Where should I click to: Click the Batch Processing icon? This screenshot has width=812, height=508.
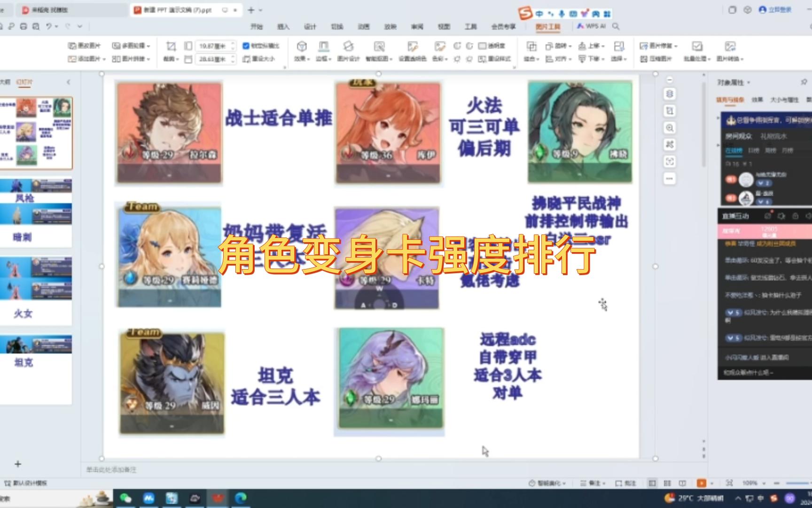point(697,47)
